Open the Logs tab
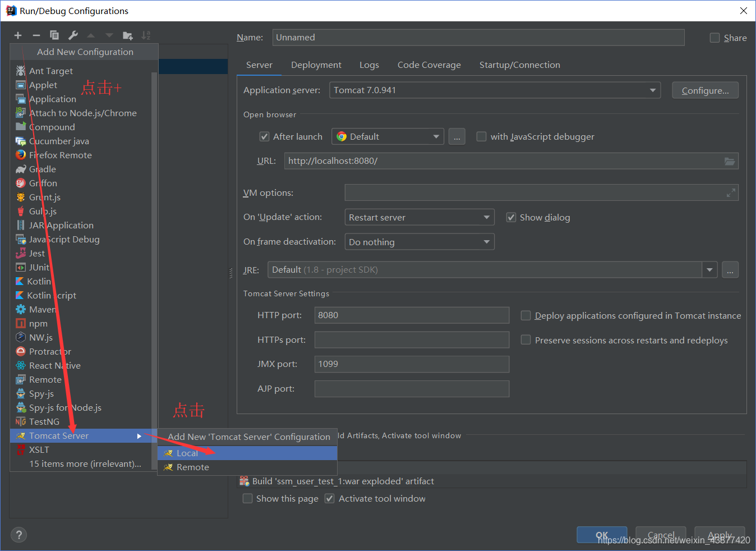The image size is (756, 551). click(369, 65)
